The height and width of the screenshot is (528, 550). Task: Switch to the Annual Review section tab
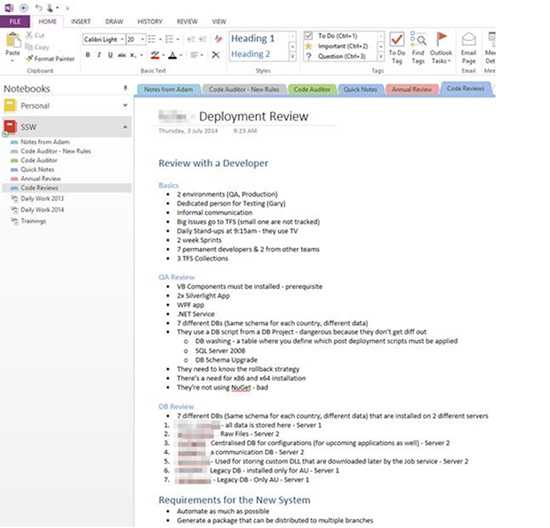point(412,89)
